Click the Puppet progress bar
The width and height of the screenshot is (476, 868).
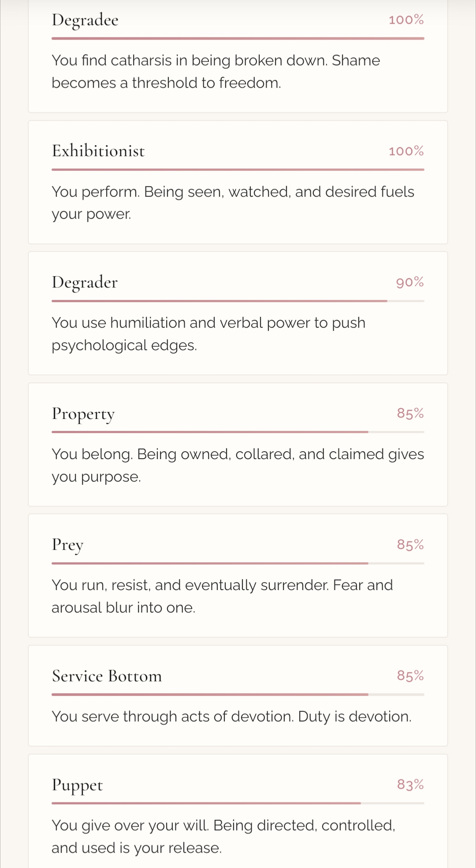(x=238, y=803)
